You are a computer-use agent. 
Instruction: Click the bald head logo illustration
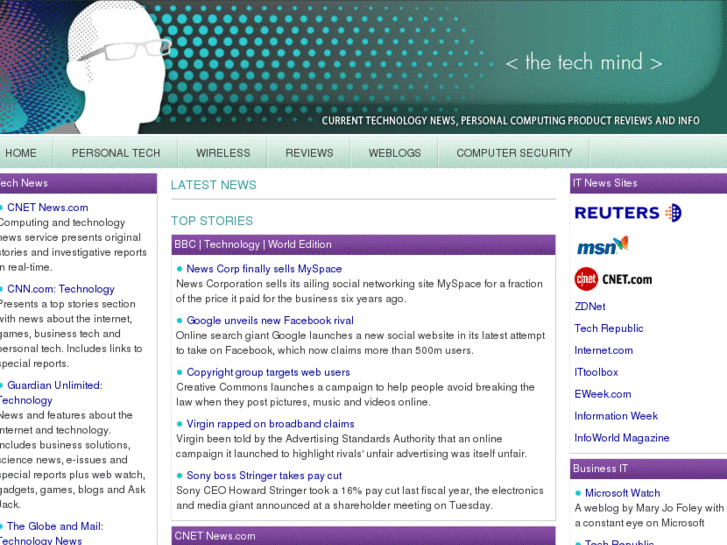[x=118, y=67]
